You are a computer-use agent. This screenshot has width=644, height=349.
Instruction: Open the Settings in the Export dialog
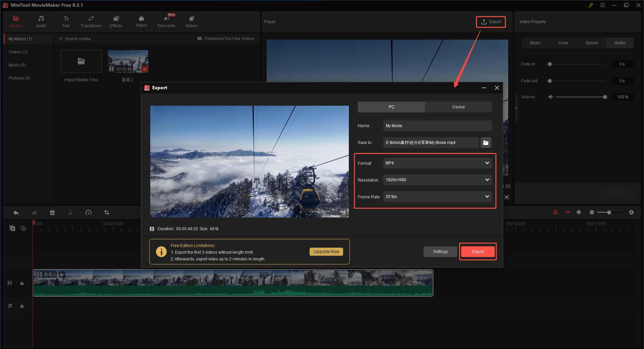440,251
